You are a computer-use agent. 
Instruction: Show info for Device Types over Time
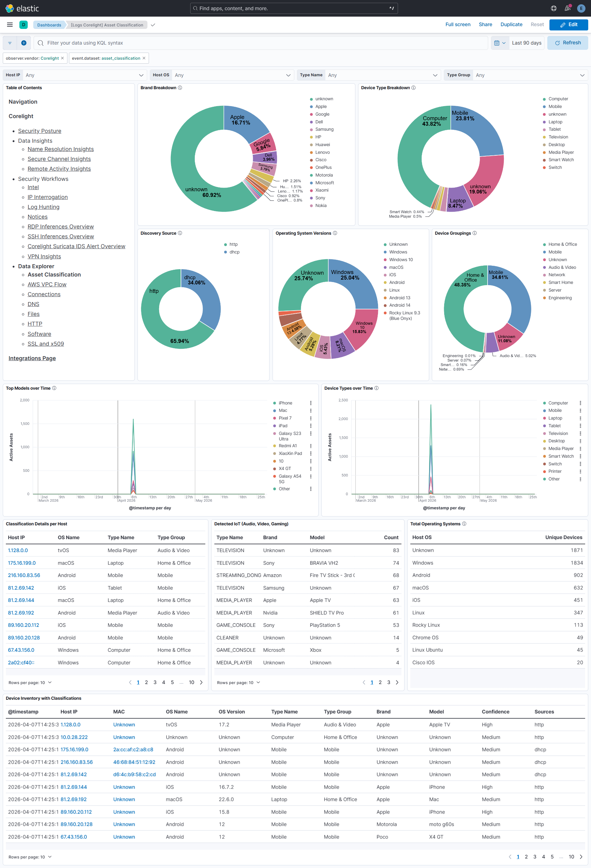tap(376, 388)
